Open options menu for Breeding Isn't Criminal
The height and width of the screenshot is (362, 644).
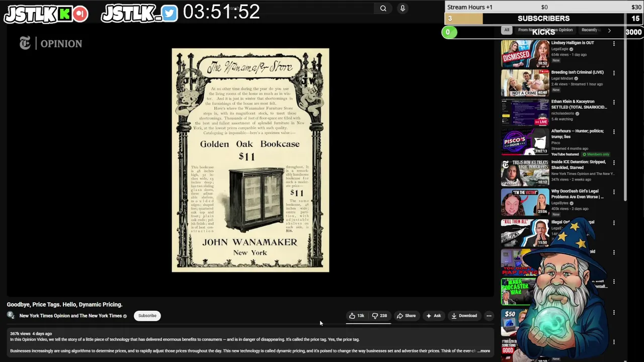pos(614,73)
